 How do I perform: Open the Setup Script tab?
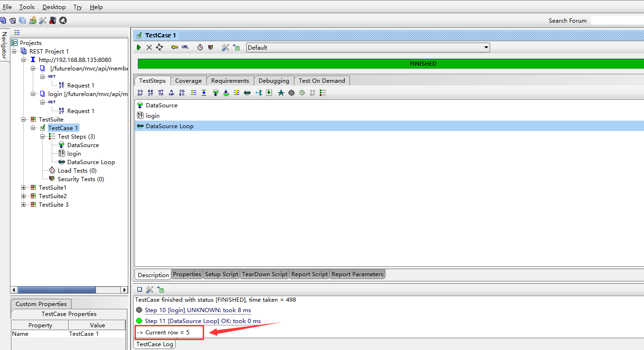[x=221, y=274]
